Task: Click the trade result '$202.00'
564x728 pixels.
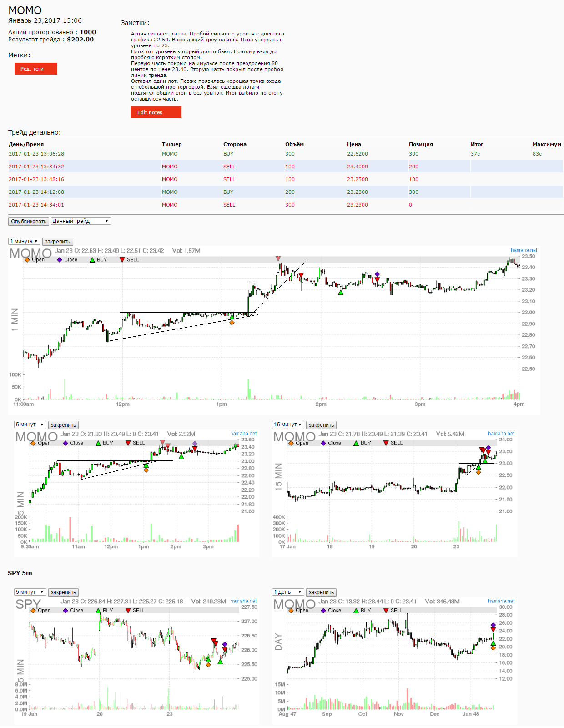Action: coord(81,40)
